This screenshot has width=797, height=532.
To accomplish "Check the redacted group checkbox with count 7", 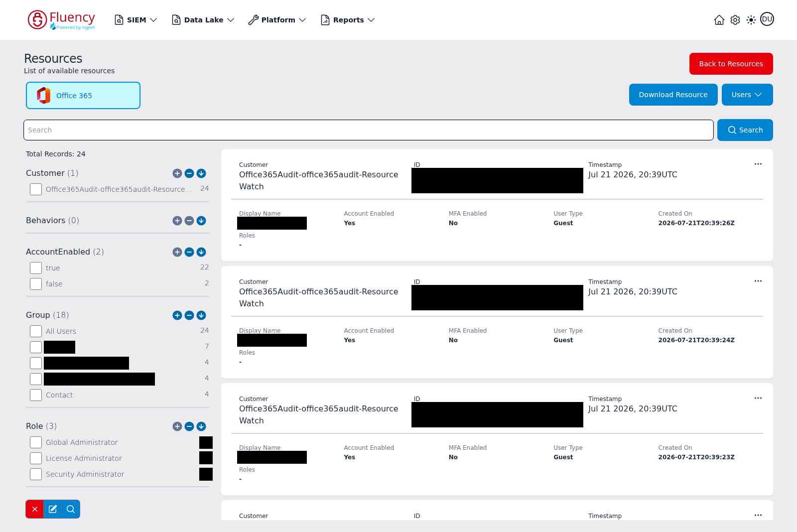I will point(36,347).
